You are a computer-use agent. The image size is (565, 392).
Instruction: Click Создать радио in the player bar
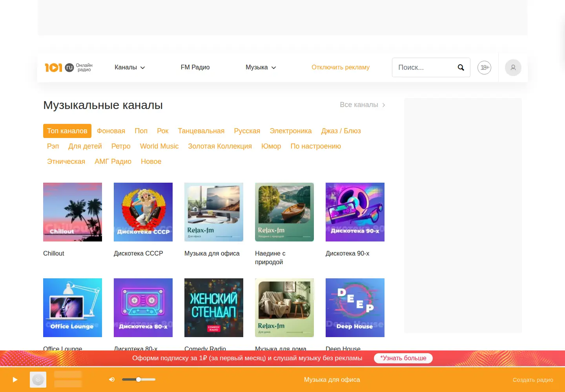click(x=533, y=380)
